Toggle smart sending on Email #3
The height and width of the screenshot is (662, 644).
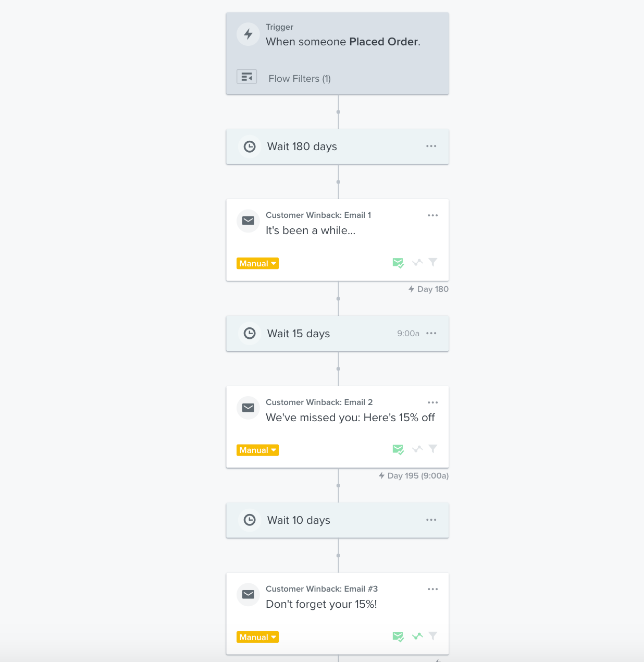coord(398,636)
